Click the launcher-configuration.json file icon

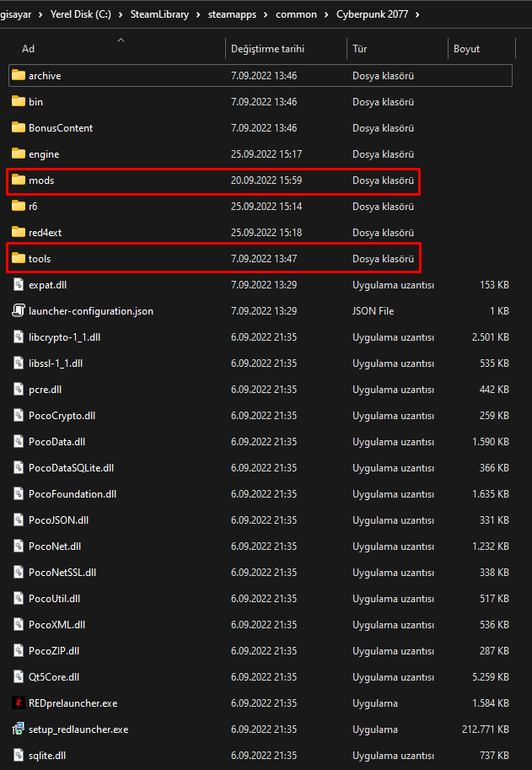tap(19, 310)
